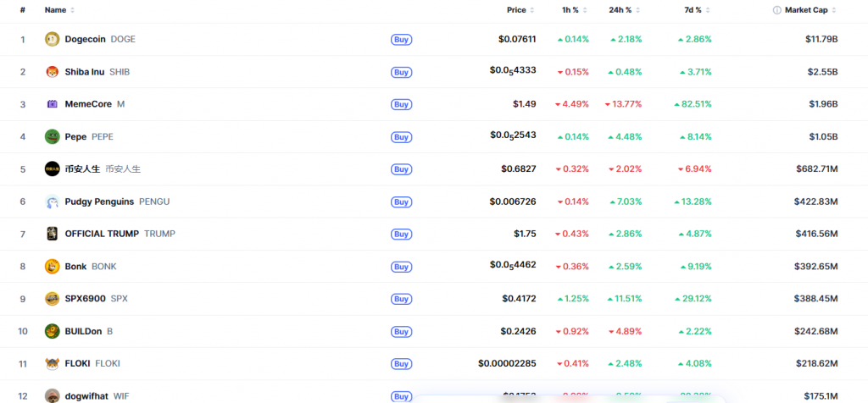Screen dimensions: 868x403
Task: Sort by 24h % change column
Action: point(624,10)
